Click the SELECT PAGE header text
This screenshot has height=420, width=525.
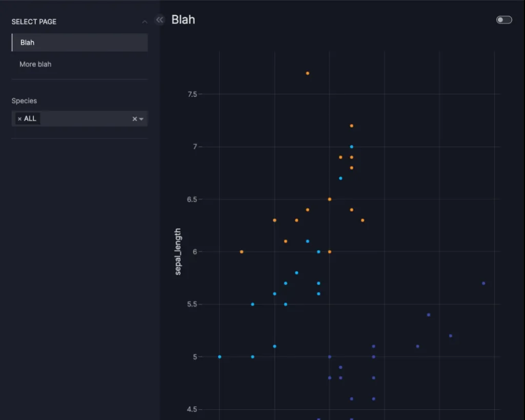point(34,22)
